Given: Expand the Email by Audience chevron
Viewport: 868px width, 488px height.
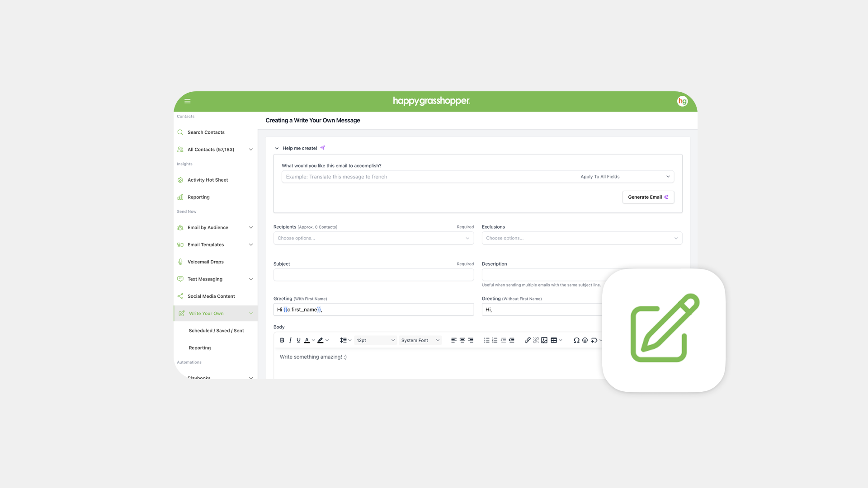Looking at the screenshot, I should (251, 227).
